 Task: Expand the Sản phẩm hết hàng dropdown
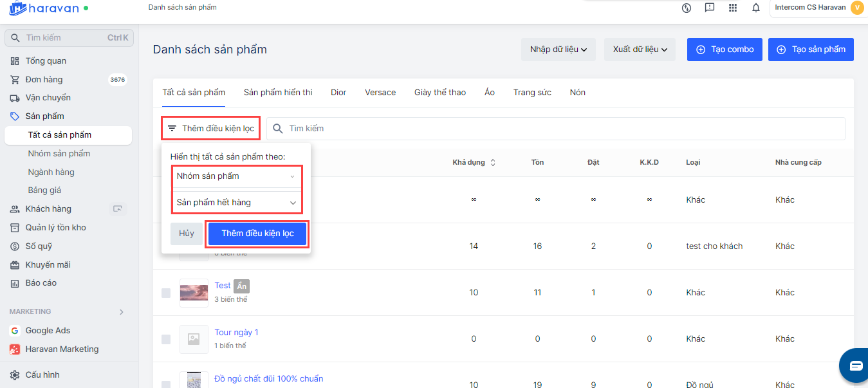[236, 203]
